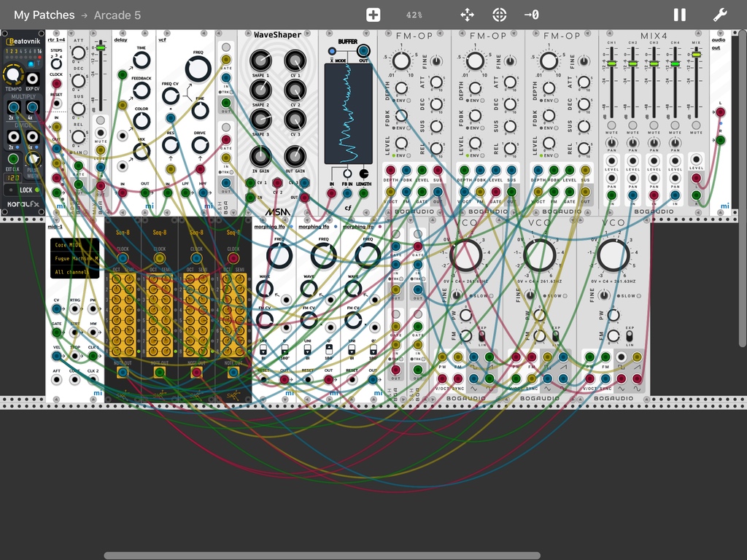Toggle MUTE on MIX4 CH1
This screenshot has width=747, height=560.
pyautogui.click(x=611, y=125)
